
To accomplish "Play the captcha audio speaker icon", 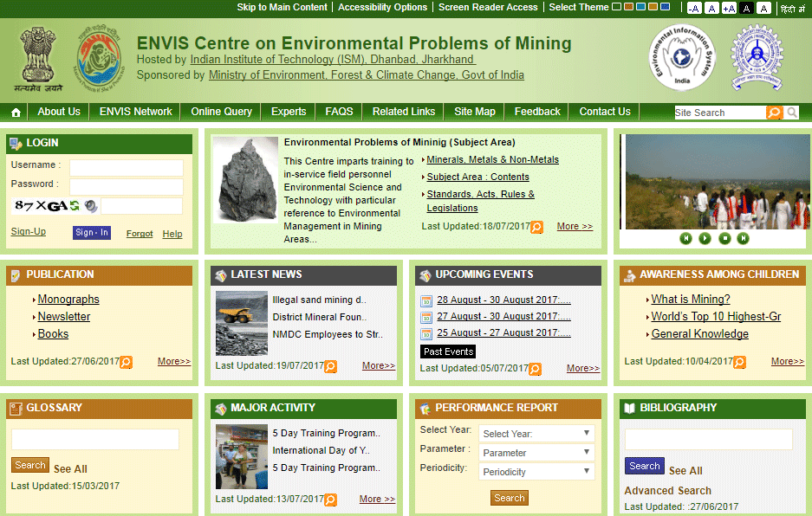I will (x=91, y=206).
